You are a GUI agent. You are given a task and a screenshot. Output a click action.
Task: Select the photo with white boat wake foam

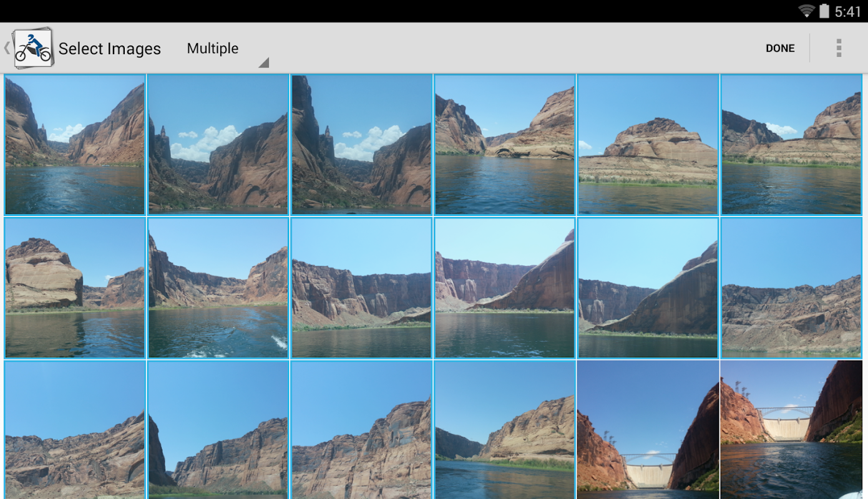point(218,288)
